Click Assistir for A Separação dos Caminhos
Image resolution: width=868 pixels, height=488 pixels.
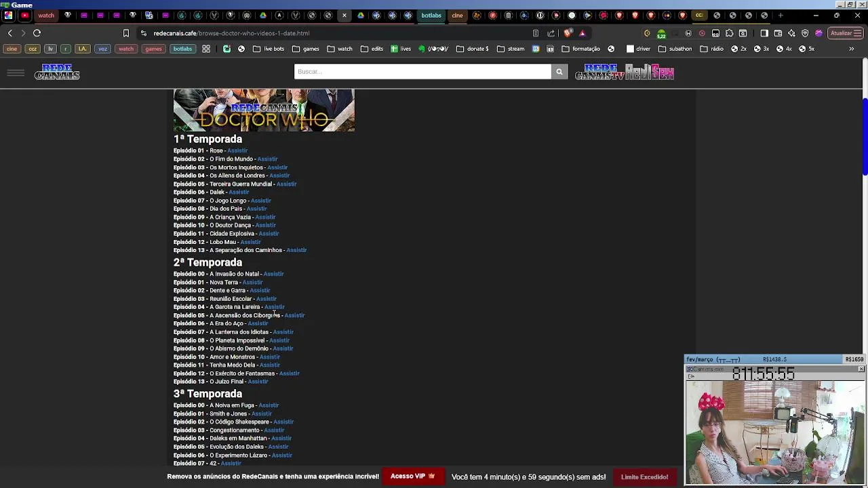[x=296, y=250]
